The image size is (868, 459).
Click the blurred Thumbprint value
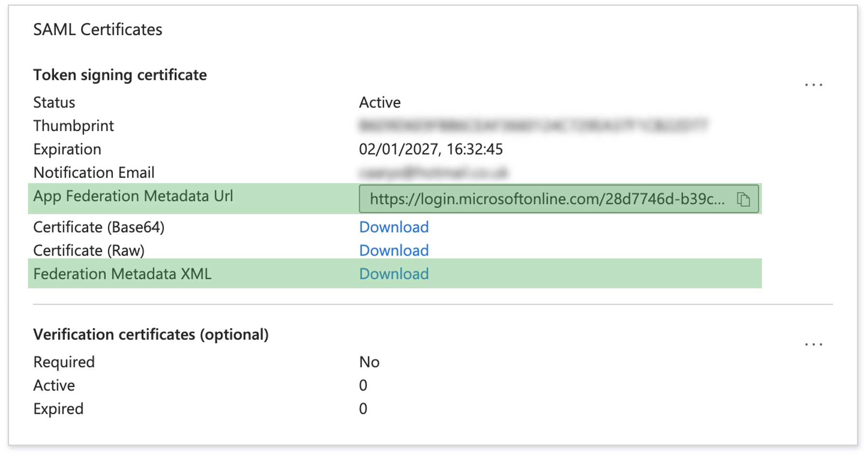[x=533, y=126]
